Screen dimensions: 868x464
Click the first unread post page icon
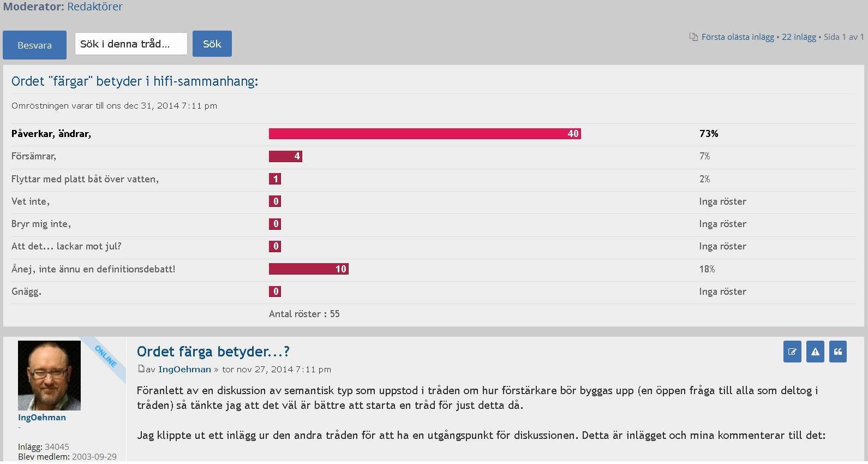[693, 37]
